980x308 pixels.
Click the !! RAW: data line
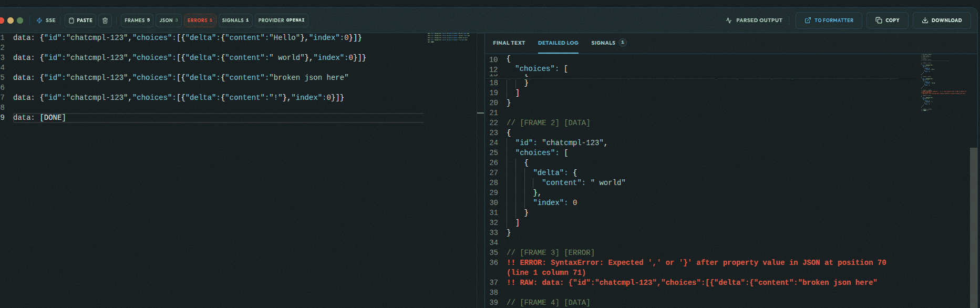(692, 283)
